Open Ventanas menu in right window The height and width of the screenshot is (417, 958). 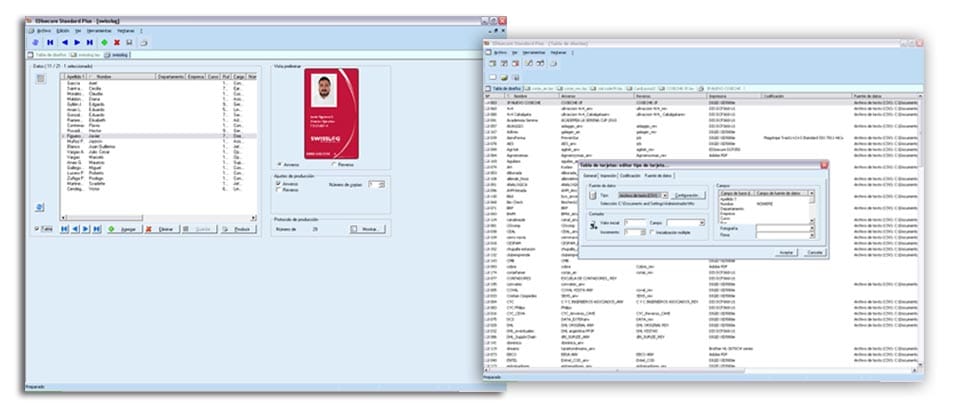coord(558,53)
